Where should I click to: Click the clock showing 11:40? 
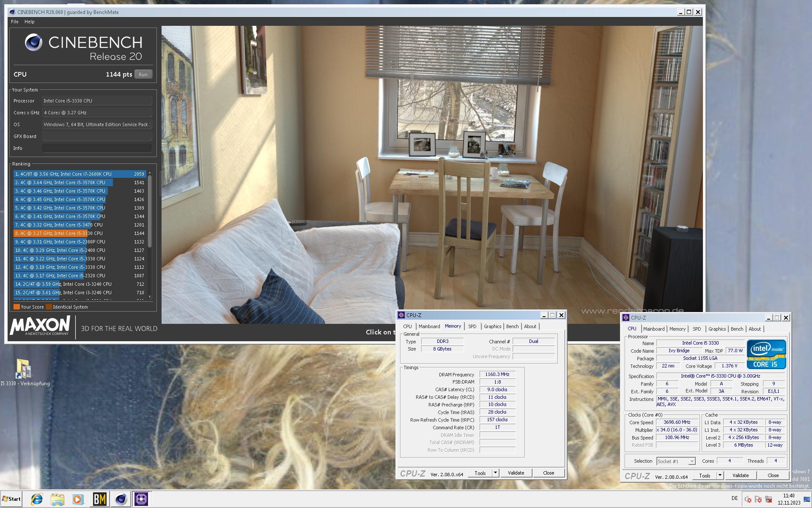click(789, 495)
